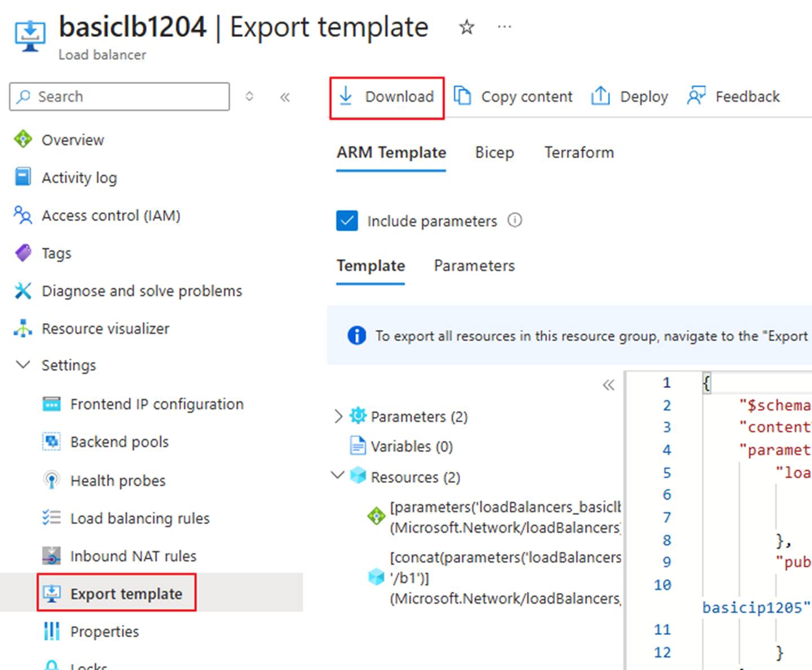This screenshot has height=670, width=812.
Task: Click the info icon beside Include parameters
Action: [x=514, y=220]
